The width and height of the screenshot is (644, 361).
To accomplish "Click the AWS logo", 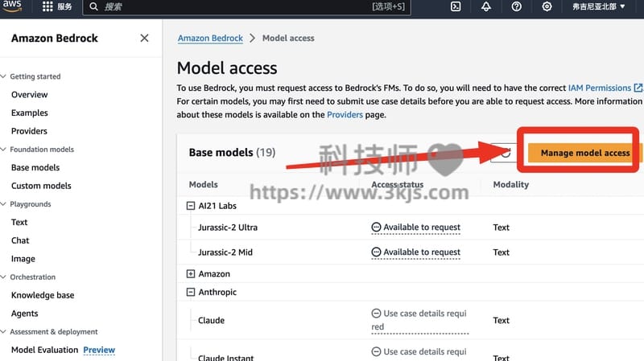I will click(x=12, y=6).
